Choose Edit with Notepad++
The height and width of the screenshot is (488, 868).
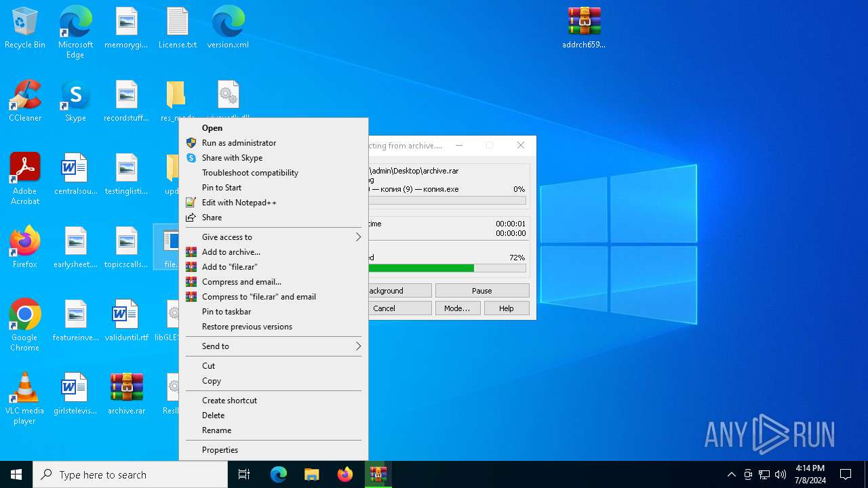click(273, 203)
